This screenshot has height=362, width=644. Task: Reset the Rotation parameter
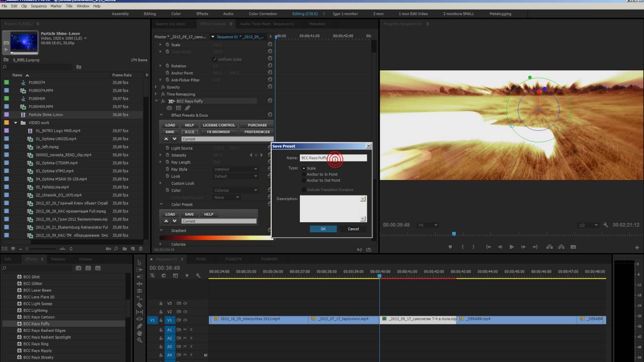(270, 65)
